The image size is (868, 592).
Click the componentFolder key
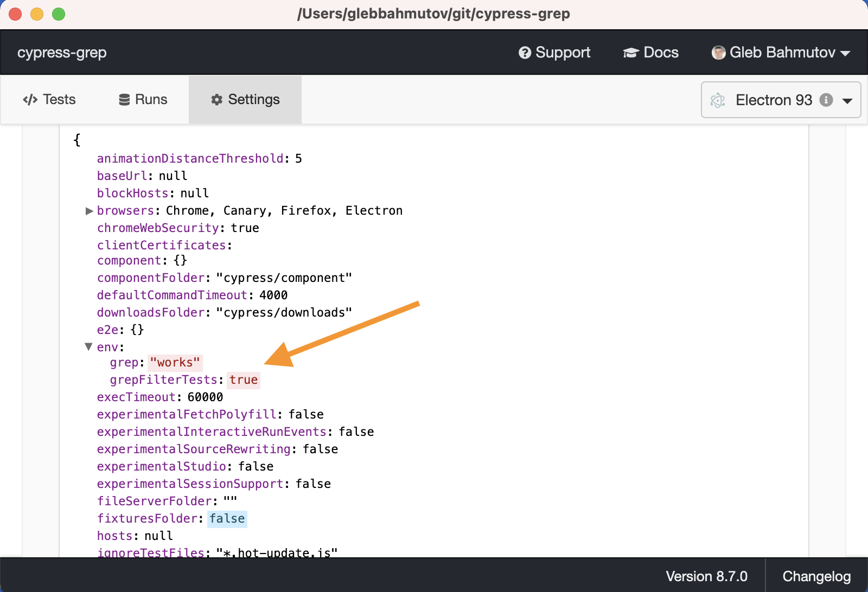[x=151, y=278]
